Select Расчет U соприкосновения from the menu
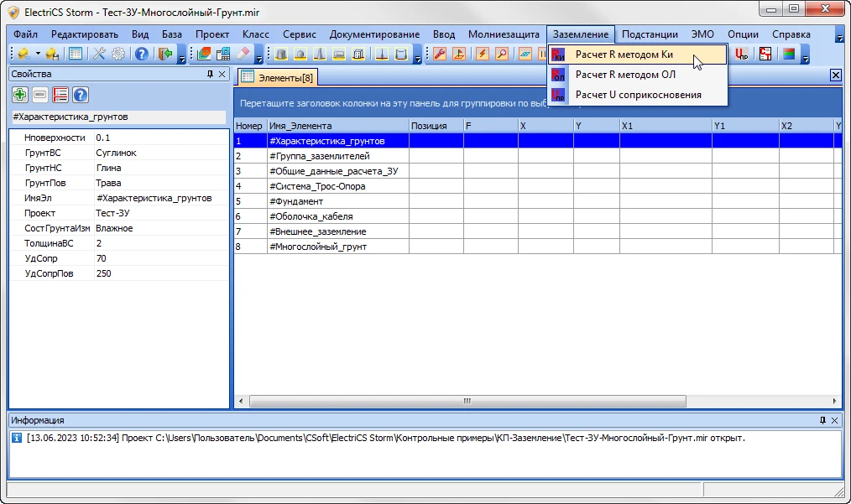 tap(638, 95)
